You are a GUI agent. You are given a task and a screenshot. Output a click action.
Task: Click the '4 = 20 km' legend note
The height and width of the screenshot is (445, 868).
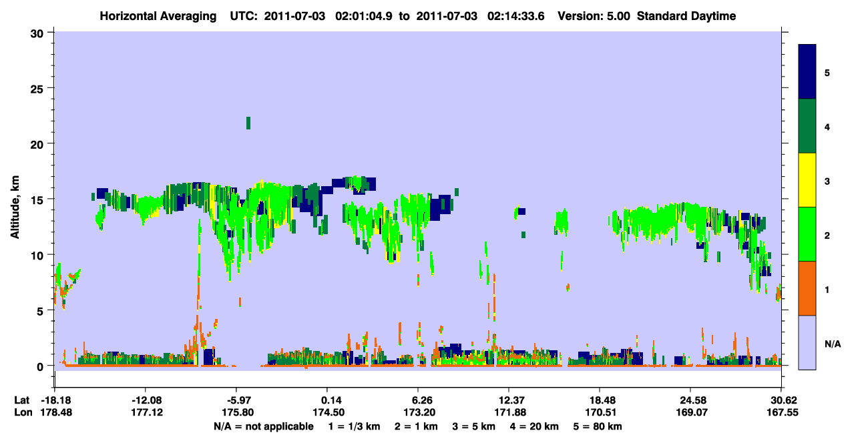tap(534, 427)
